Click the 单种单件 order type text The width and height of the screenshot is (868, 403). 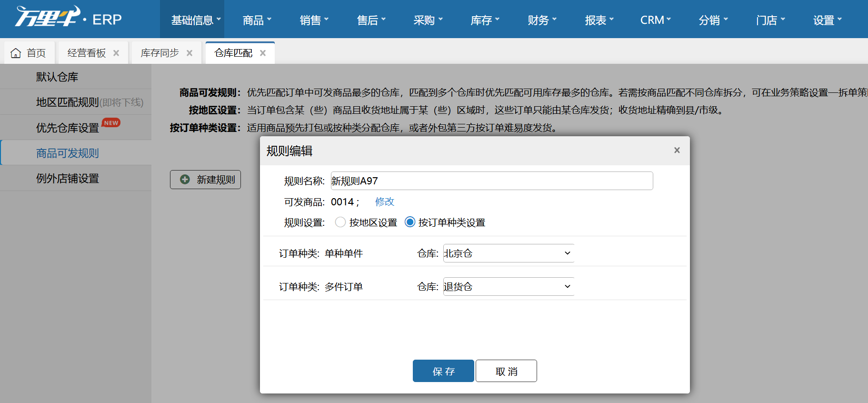point(344,253)
